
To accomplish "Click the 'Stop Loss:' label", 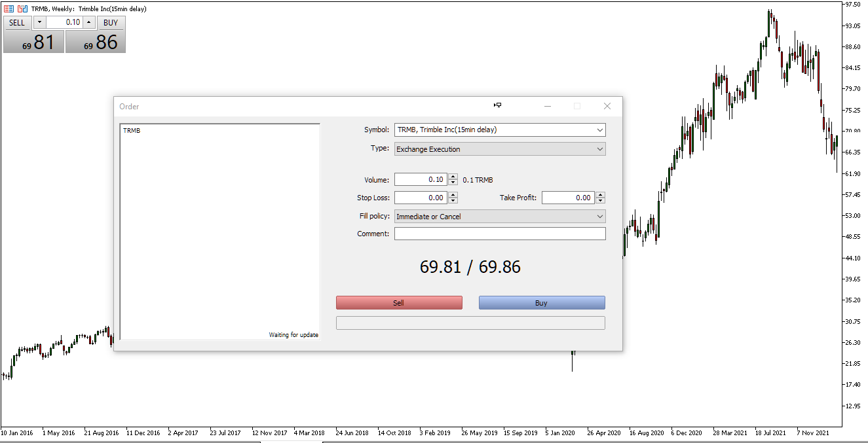I will click(373, 198).
